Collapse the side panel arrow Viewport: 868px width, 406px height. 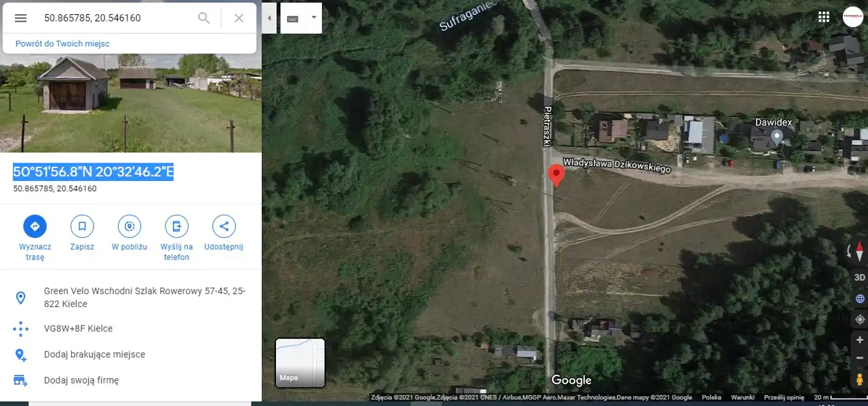270,18
